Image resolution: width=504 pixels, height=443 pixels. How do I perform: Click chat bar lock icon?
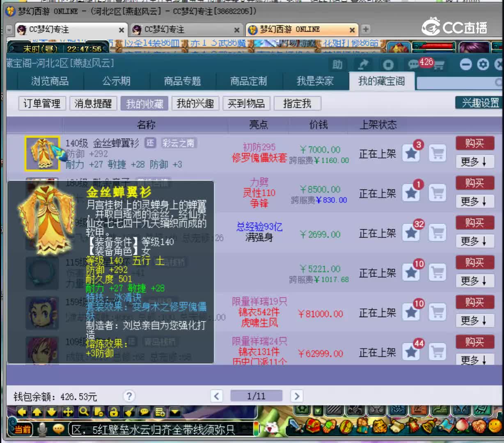click(x=114, y=412)
